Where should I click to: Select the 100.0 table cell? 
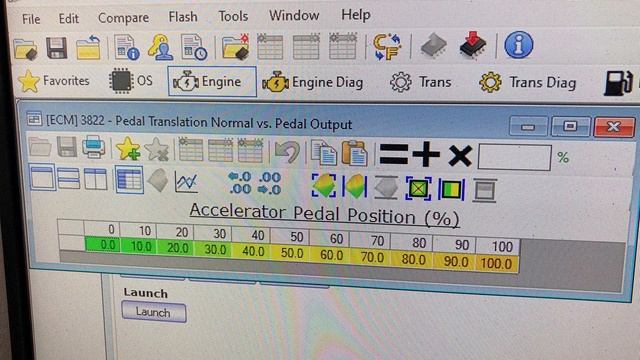(x=497, y=263)
